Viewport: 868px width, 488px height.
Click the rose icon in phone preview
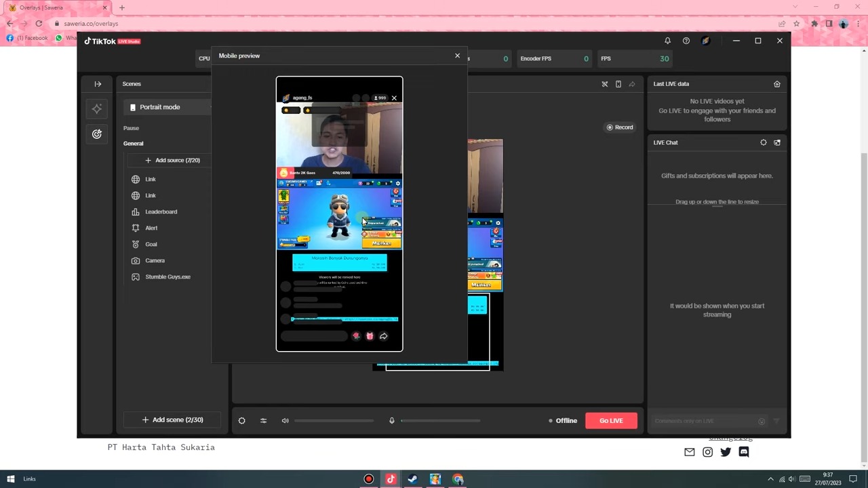(356, 336)
